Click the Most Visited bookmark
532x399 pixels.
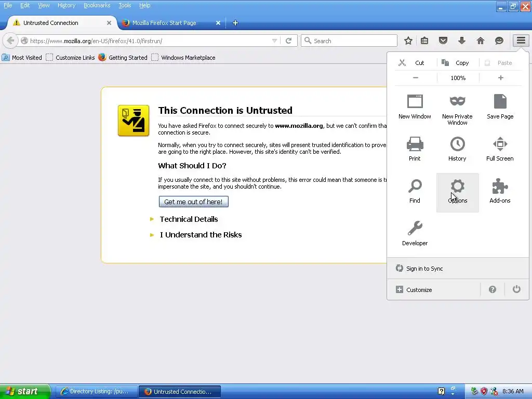(x=22, y=57)
